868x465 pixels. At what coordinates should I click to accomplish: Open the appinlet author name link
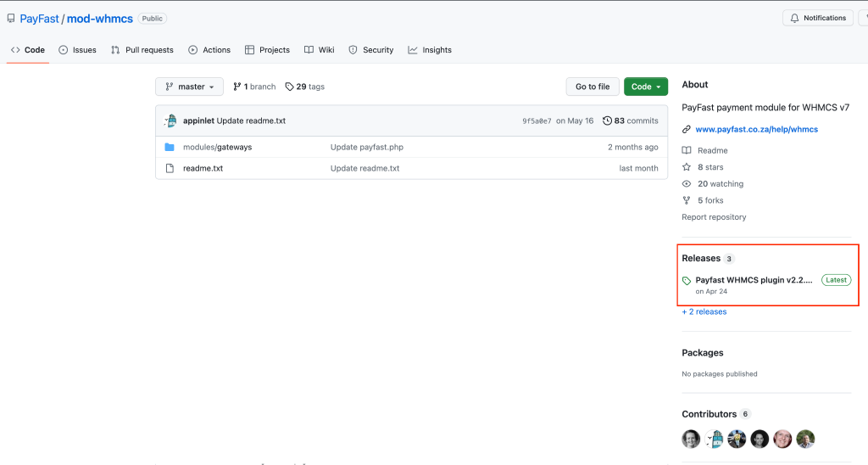(x=198, y=120)
